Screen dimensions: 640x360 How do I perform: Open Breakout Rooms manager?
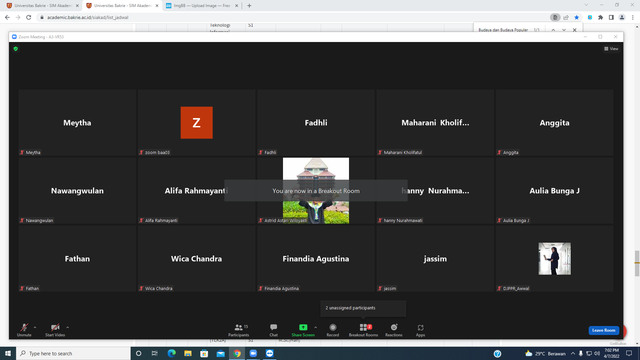(363, 330)
